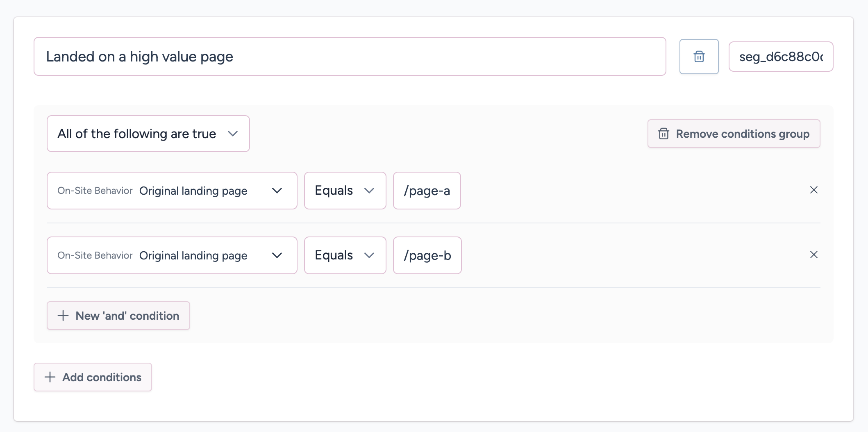
Task: Click the plus icon in Add conditions
Action: 50,377
